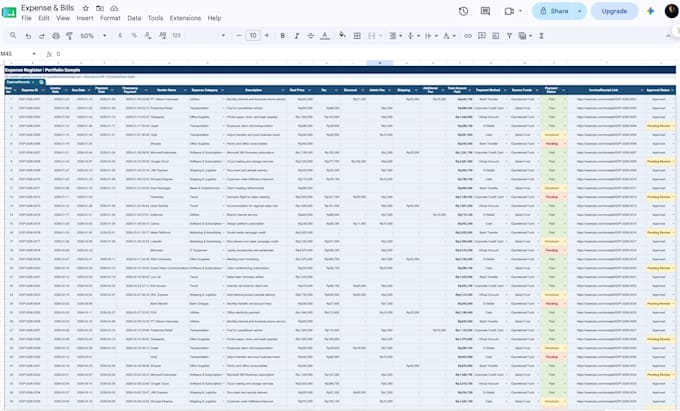The height and width of the screenshot is (411, 680).
Task: Increase font size with plus
Action: pyautogui.click(x=267, y=36)
